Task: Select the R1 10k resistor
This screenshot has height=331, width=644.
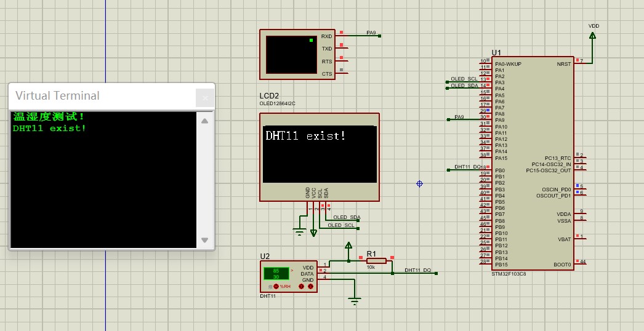Action: [x=376, y=261]
